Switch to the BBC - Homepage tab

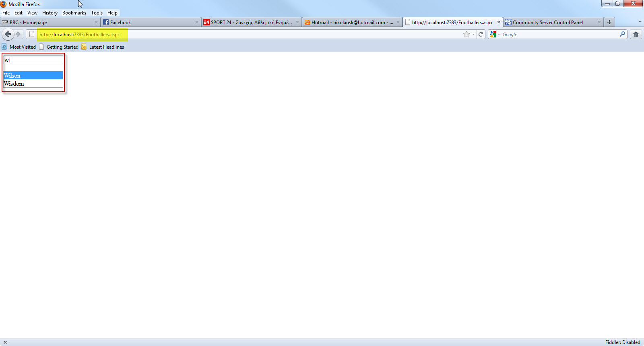pyautogui.click(x=50, y=22)
